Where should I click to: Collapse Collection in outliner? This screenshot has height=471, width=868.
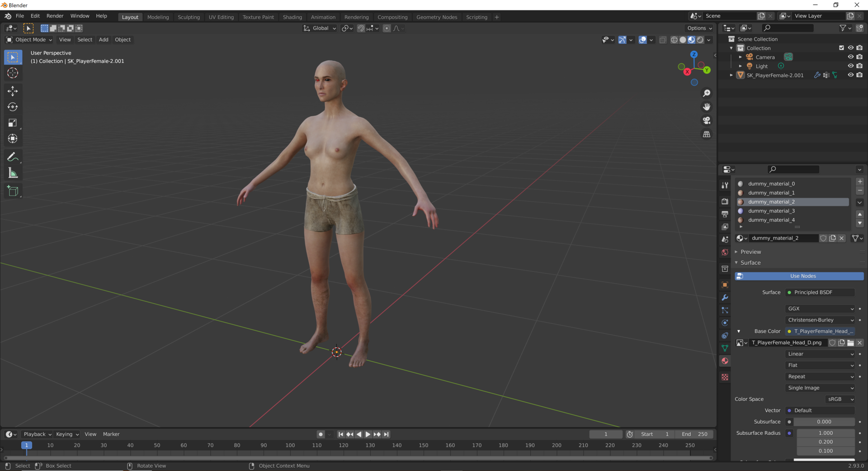click(x=731, y=48)
